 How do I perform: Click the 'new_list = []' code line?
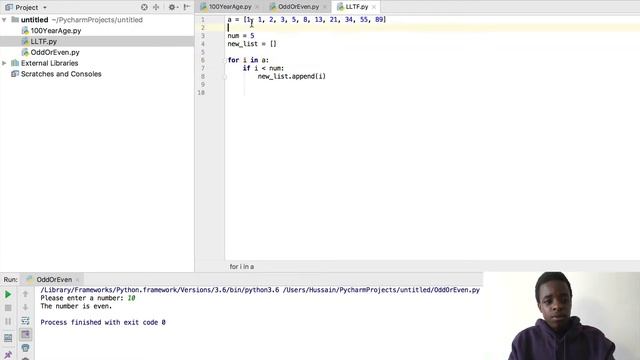252,44
